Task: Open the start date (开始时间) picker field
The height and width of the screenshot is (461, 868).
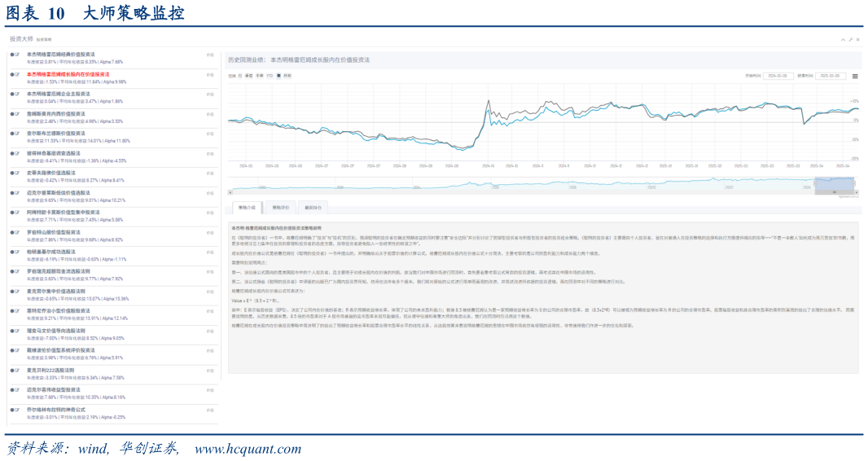Action: (x=776, y=76)
